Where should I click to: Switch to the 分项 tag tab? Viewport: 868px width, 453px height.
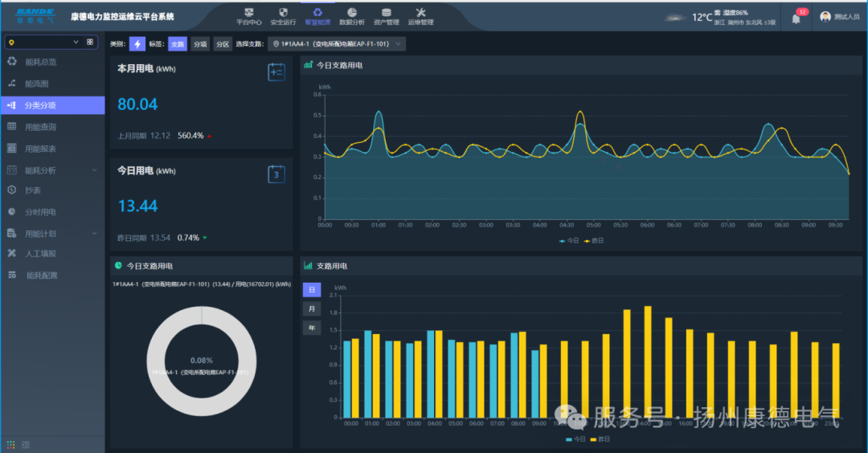click(200, 44)
